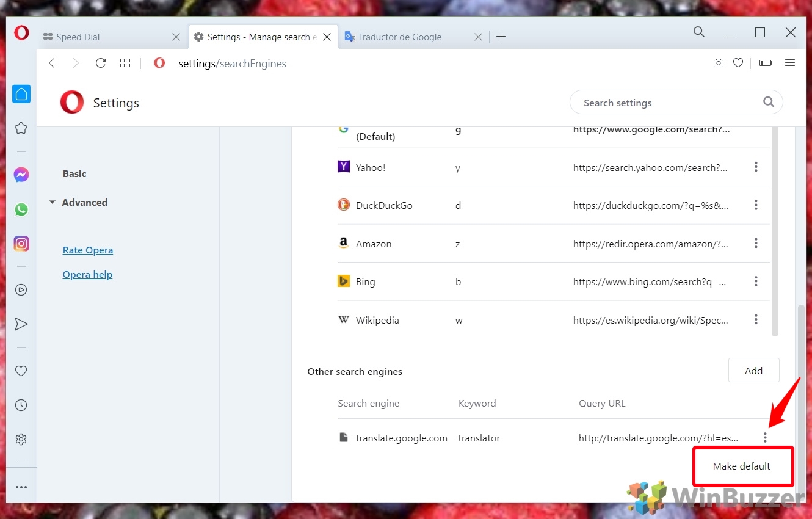Image resolution: width=812 pixels, height=519 pixels.
Task: Open more actions for Wikipedia
Action: (756, 319)
